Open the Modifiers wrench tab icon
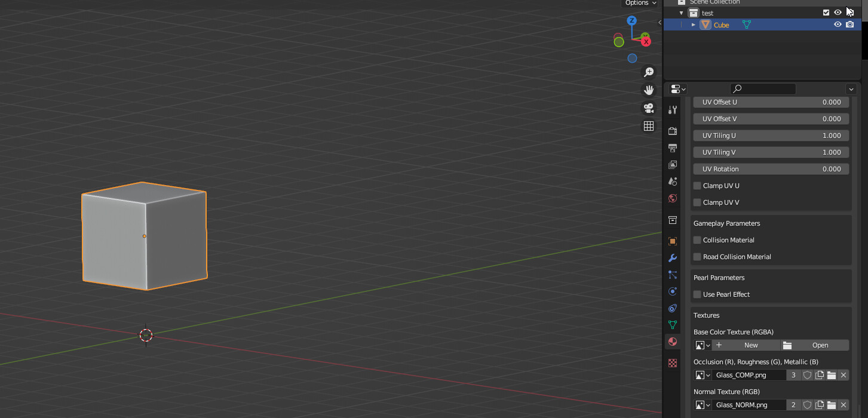868x418 pixels. coord(673,258)
